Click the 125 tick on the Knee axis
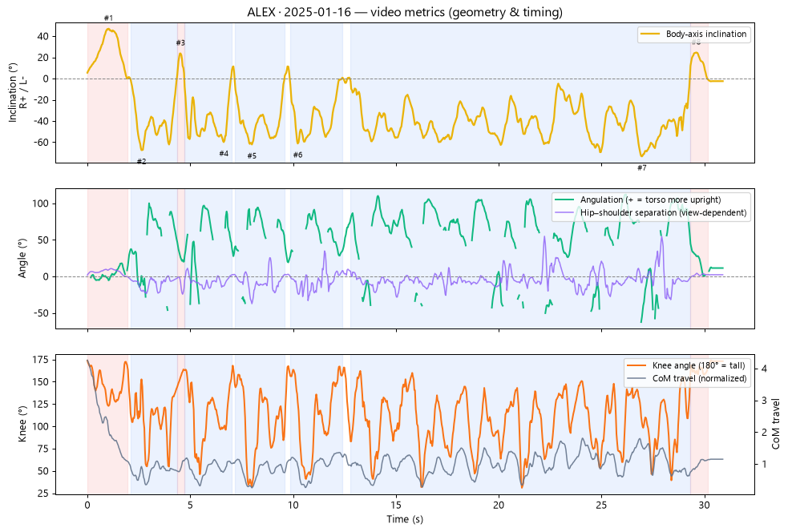788x532 pixels. pyautogui.click(x=41, y=405)
